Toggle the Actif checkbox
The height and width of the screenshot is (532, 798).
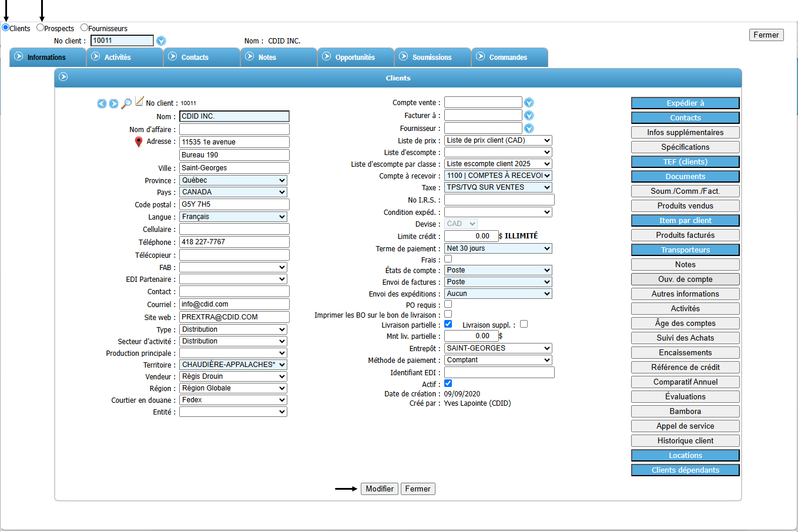click(x=448, y=383)
